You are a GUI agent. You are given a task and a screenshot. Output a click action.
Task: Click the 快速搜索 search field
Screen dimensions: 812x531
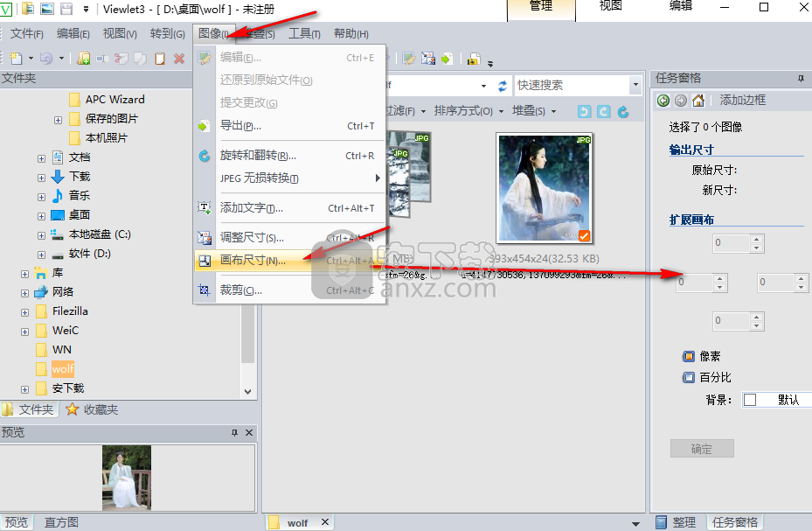573,85
